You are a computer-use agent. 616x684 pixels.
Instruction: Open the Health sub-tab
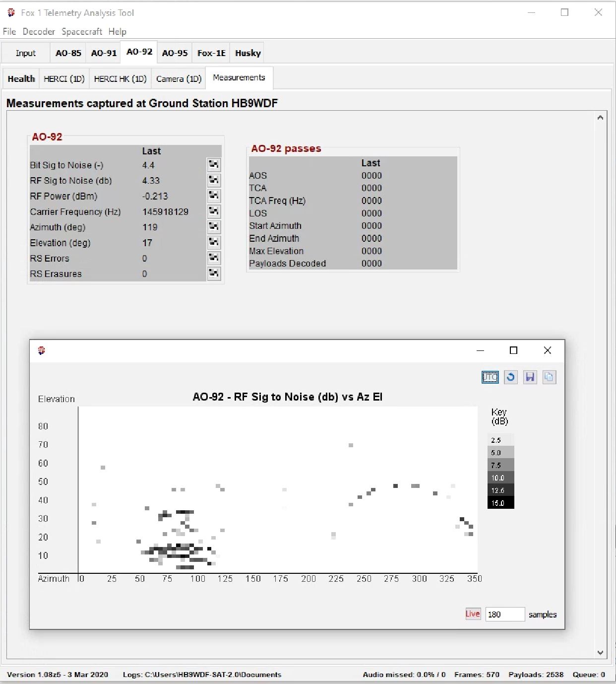(21, 79)
